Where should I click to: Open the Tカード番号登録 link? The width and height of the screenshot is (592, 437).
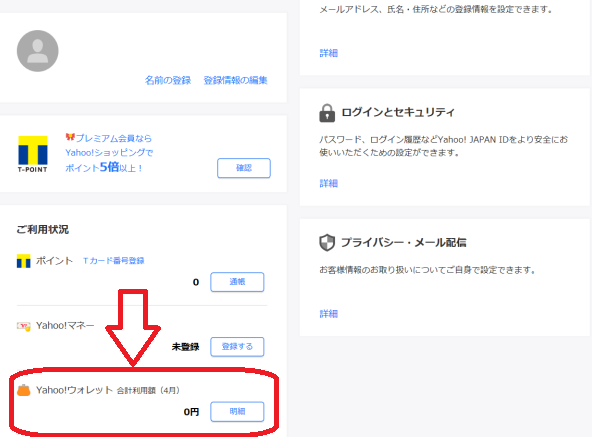[x=114, y=261]
